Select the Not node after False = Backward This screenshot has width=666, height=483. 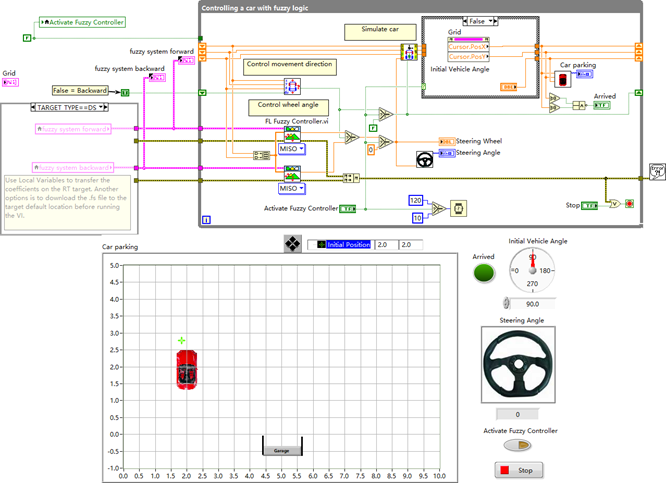[x=125, y=92]
